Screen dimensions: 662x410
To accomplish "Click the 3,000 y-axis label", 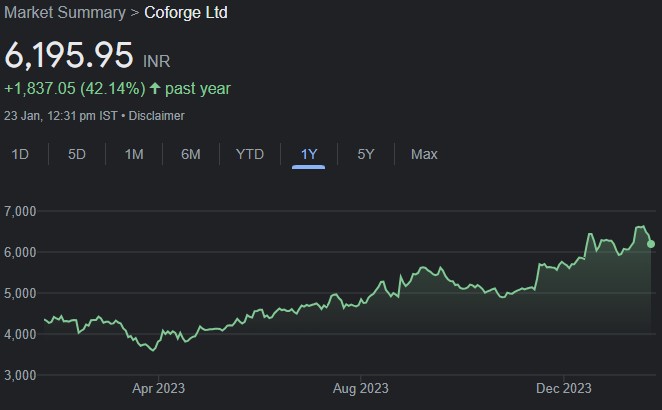I will (x=20, y=375).
